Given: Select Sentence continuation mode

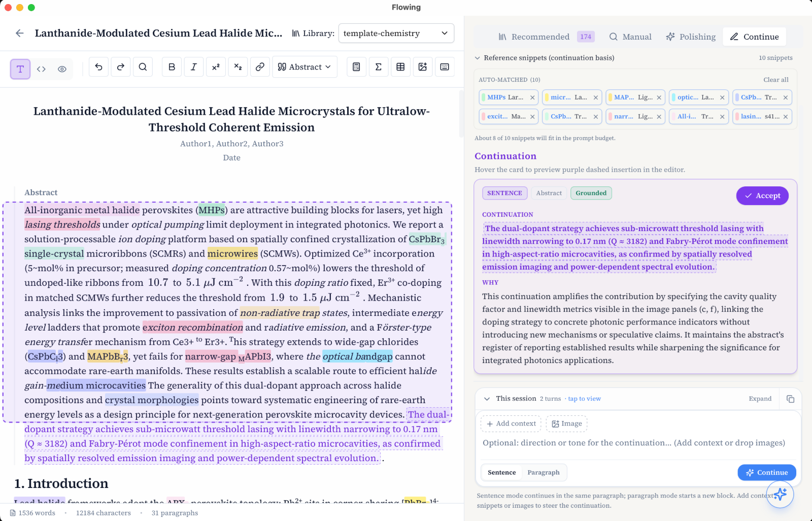Looking at the screenshot, I should [x=501, y=472].
